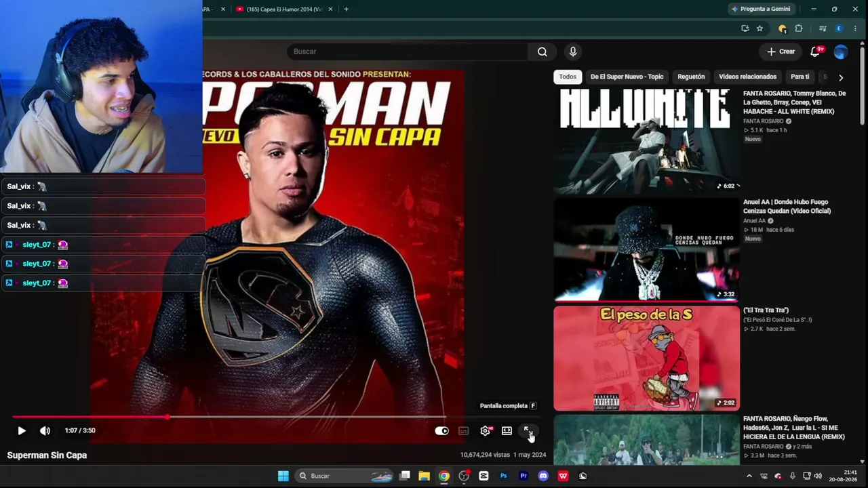Open a new browser tab
Viewport: 868px width, 488px height.
pos(346,9)
